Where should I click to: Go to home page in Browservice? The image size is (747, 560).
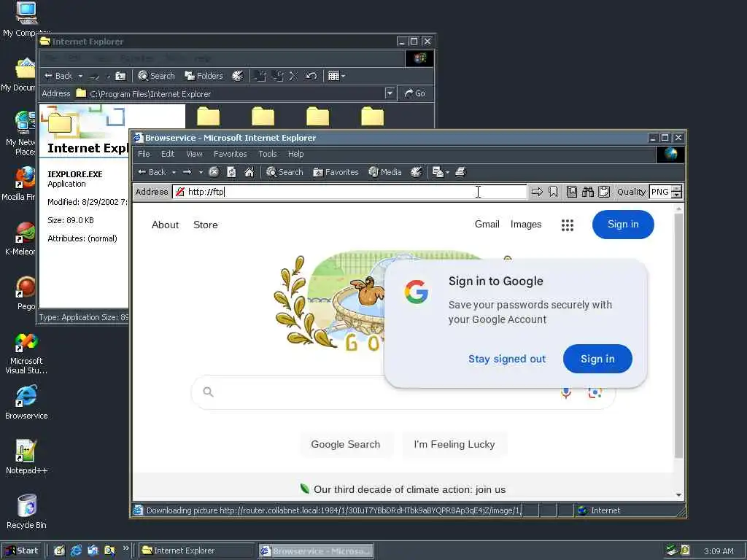click(249, 172)
